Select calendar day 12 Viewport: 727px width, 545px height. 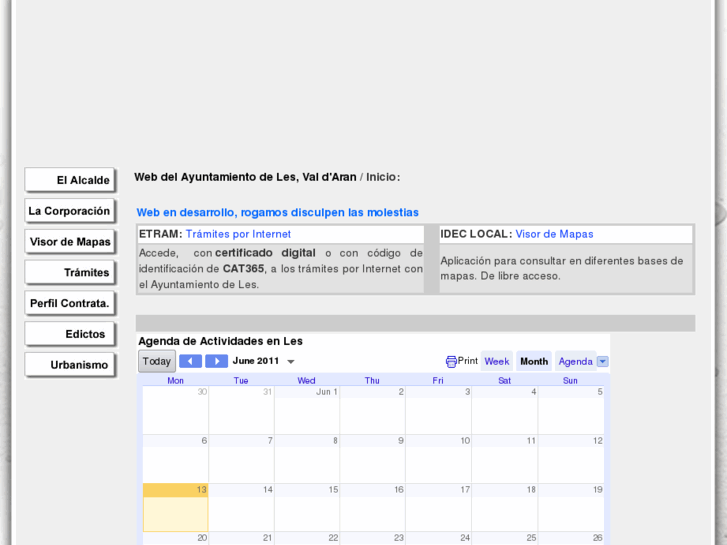tap(571, 459)
